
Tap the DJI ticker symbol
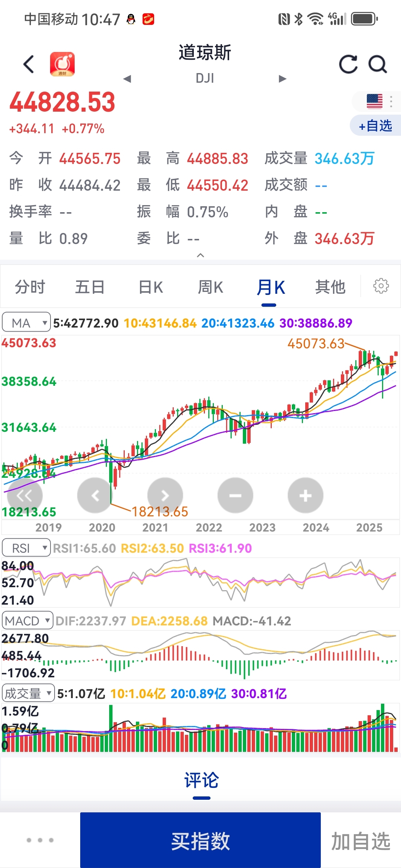coord(205,78)
